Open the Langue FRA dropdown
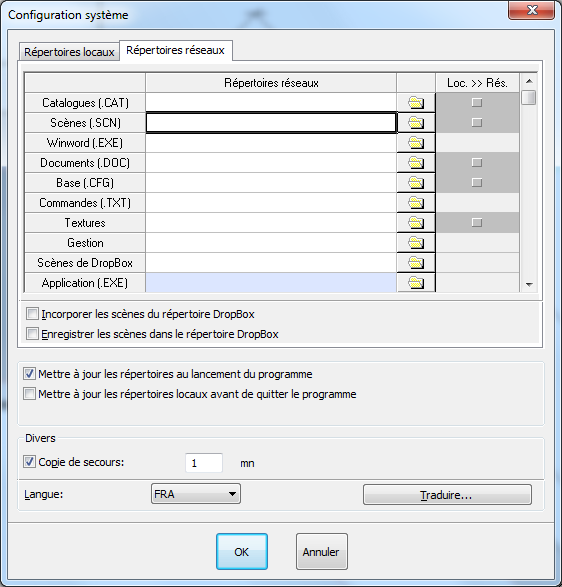The image size is (562, 587). pos(195,494)
